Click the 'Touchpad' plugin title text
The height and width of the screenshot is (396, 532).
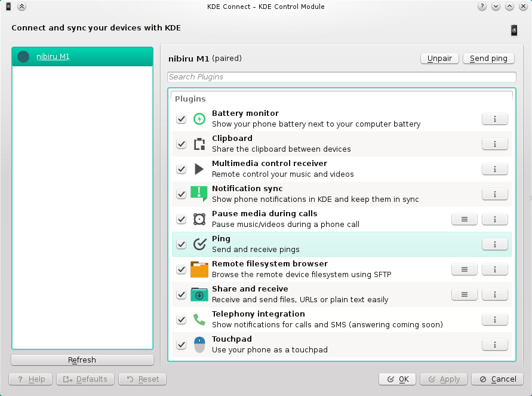pos(232,339)
